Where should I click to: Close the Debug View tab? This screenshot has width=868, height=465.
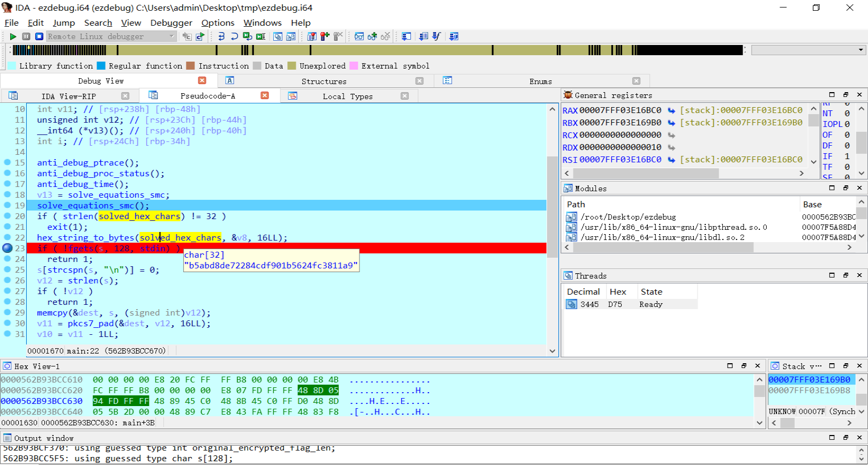point(202,80)
